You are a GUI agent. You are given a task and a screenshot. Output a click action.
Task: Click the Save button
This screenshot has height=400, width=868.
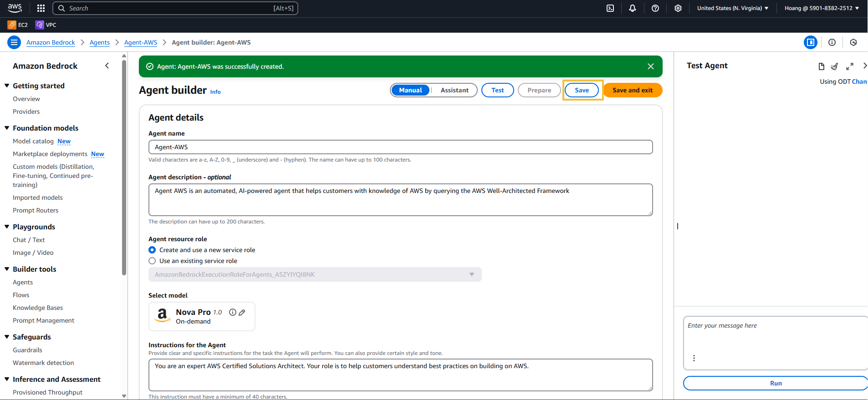pos(582,90)
